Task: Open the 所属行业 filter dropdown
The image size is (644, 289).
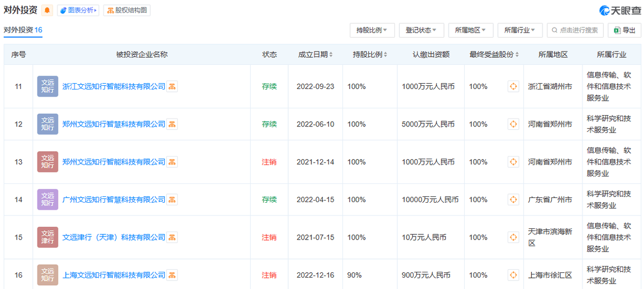Action: [x=519, y=31]
